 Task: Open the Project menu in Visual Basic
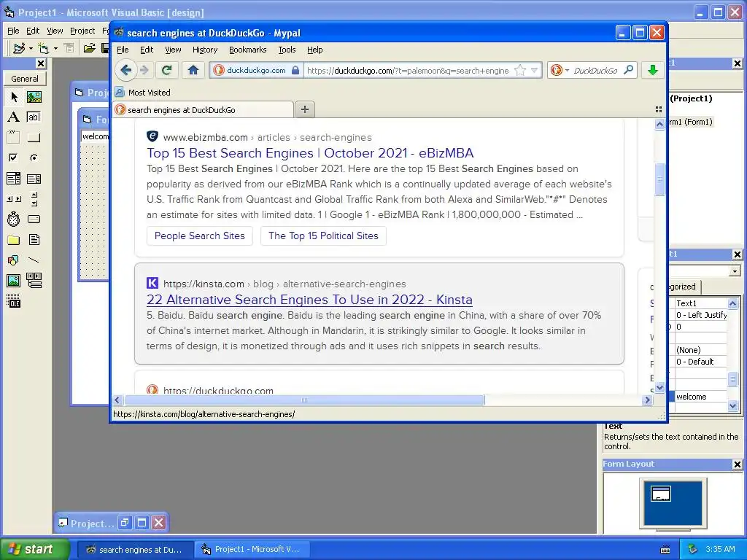pyautogui.click(x=82, y=31)
